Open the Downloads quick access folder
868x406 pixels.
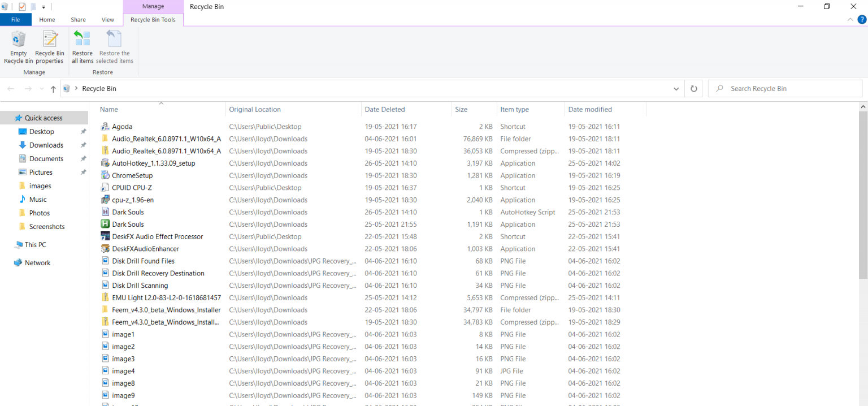point(46,145)
